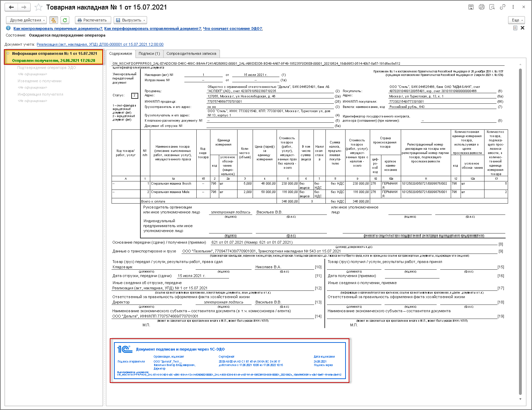Get link to document via chain icon
Screen dimensions: 532x410
tap(503, 7)
